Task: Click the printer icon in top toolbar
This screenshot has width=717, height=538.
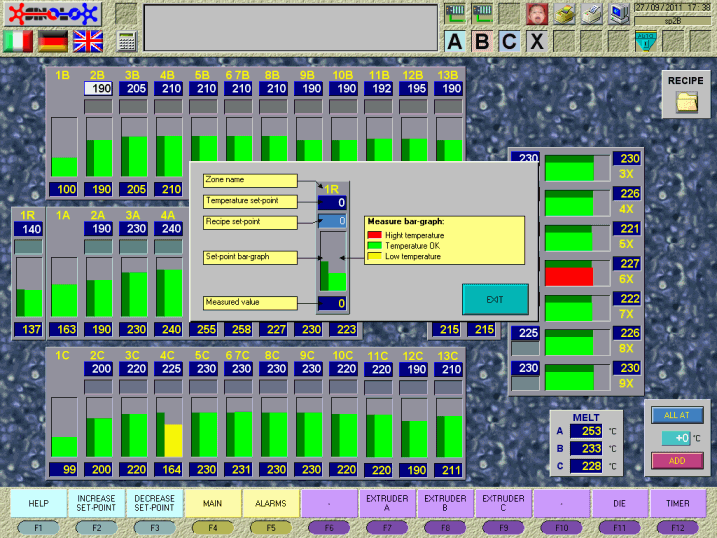Action: (592, 14)
